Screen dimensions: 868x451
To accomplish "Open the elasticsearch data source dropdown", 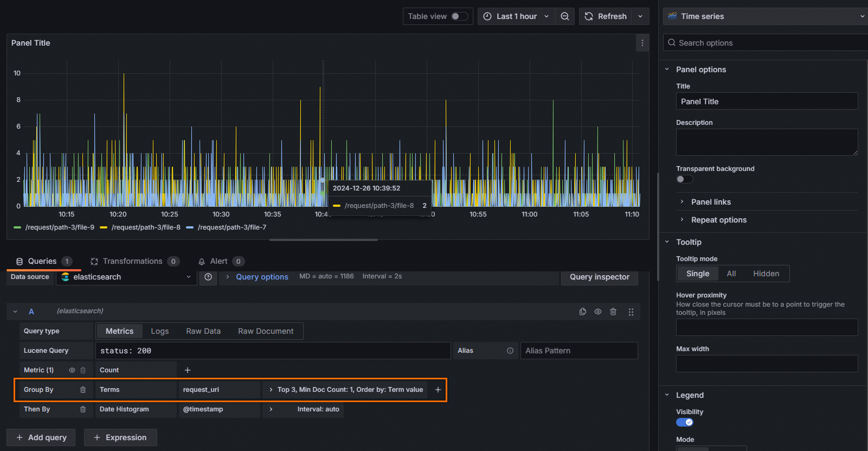I will 126,277.
